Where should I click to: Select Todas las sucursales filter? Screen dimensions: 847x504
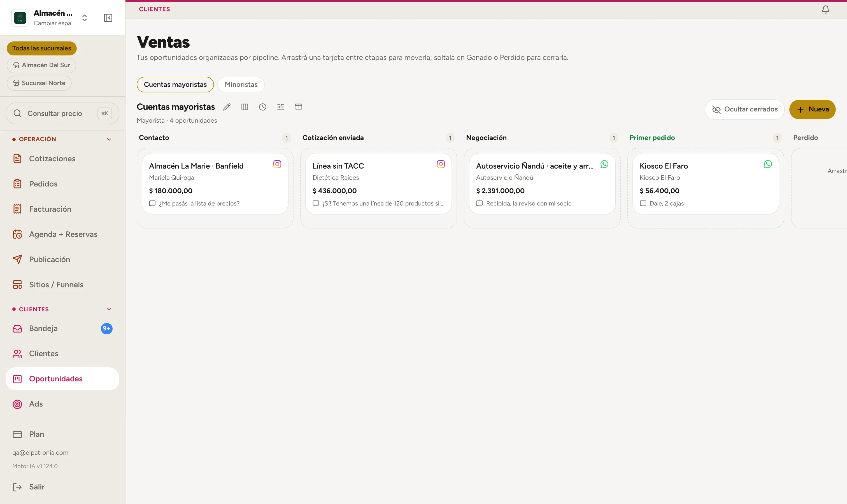(x=42, y=48)
